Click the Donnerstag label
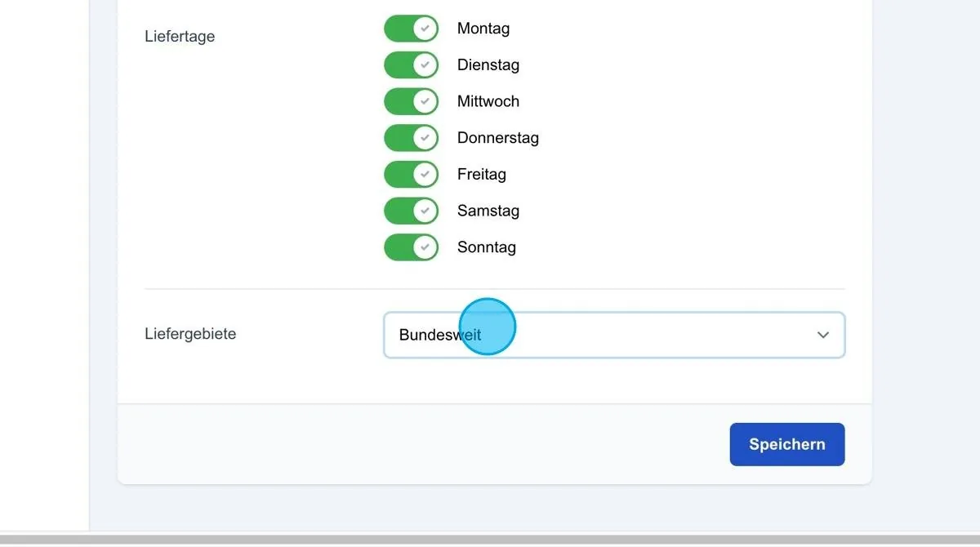 498,138
